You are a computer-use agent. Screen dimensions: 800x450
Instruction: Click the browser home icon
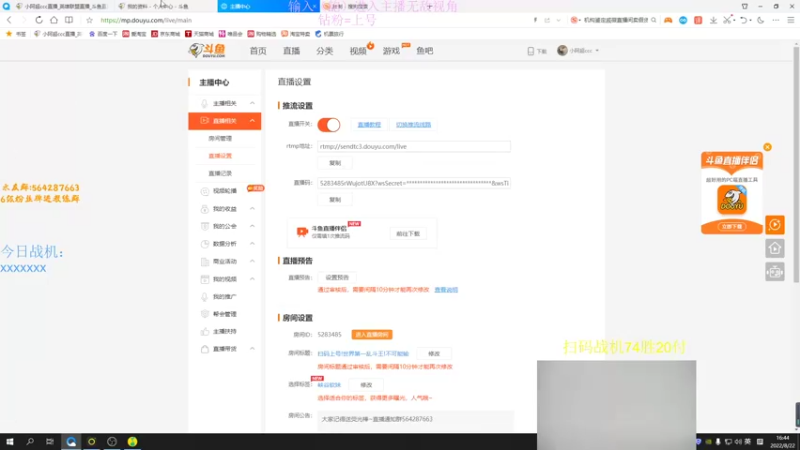pos(54,20)
